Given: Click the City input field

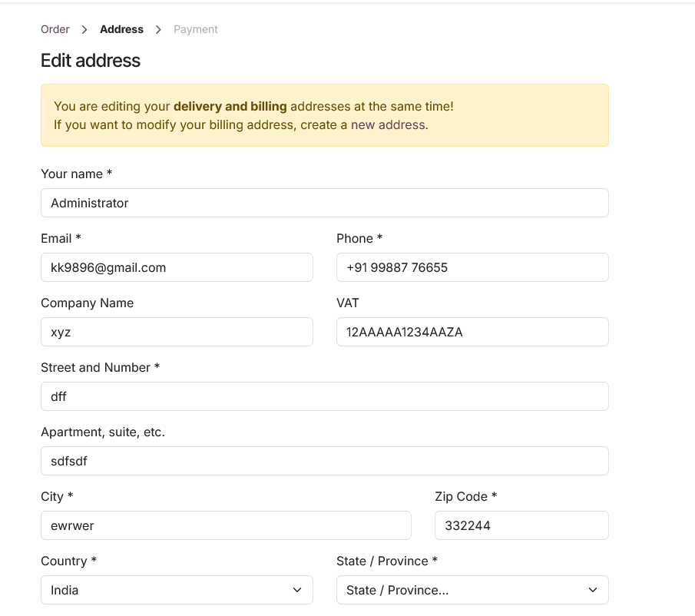Looking at the screenshot, I should pos(226,525).
